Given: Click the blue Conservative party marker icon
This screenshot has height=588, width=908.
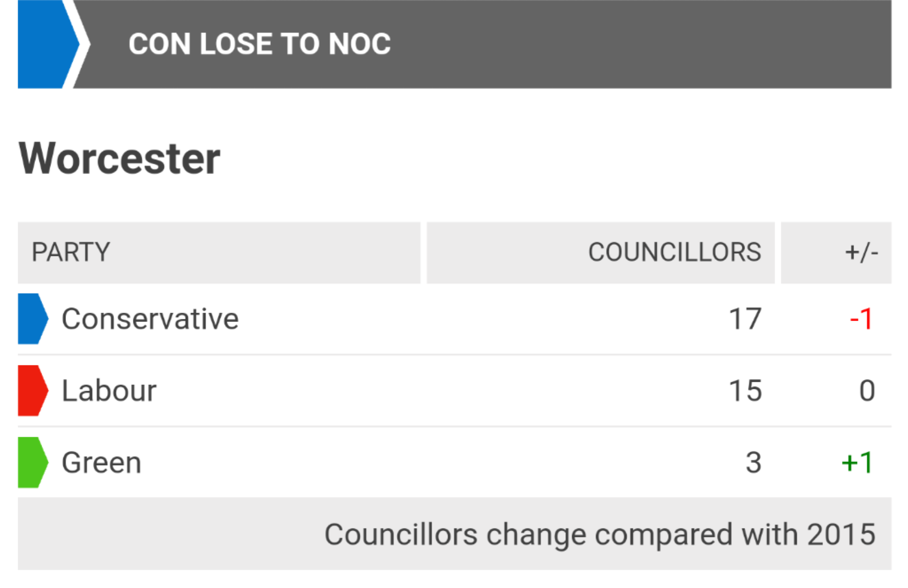Looking at the screenshot, I should coord(33,318).
